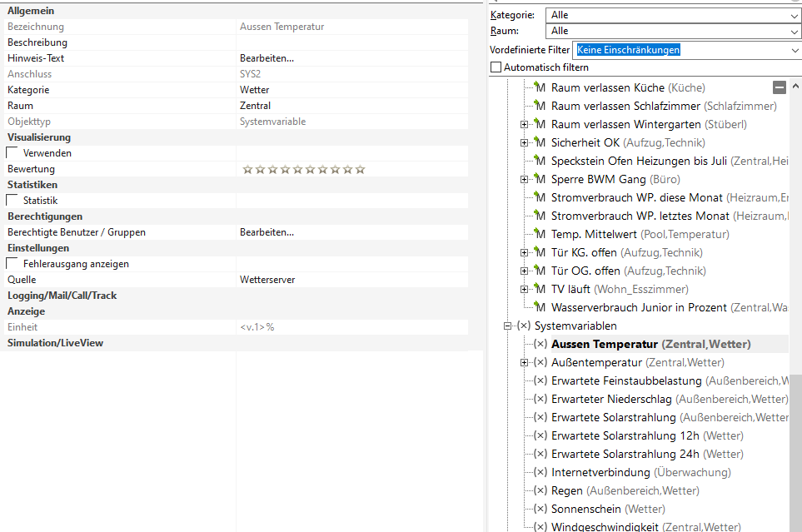This screenshot has width=802, height=532.
Task: Click the macro icon beside Temp. Mittelwert
Action: (x=540, y=234)
